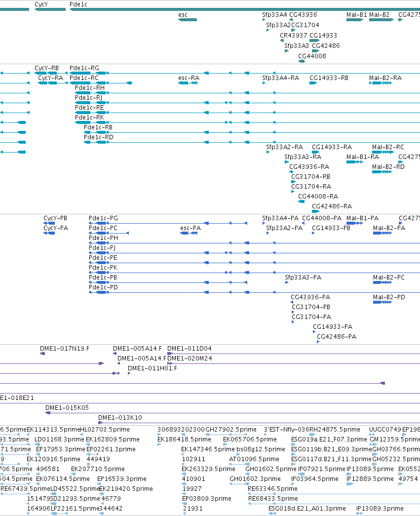Click the Sfp33A3 gene label

pyautogui.click(x=297, y=46)
